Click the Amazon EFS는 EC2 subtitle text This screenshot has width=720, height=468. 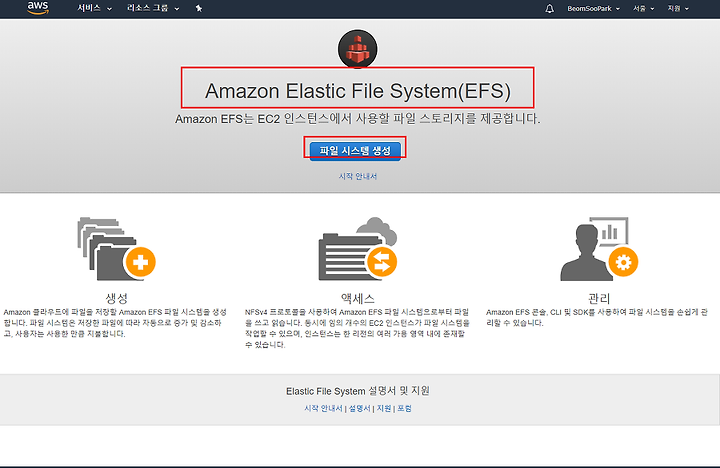pos(358,119)
